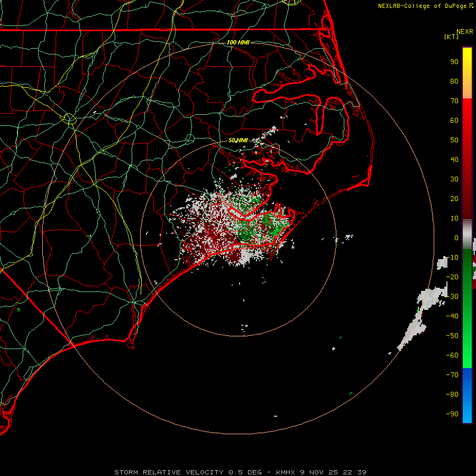Select the -90 value on velocity scale

click(452, 414)
